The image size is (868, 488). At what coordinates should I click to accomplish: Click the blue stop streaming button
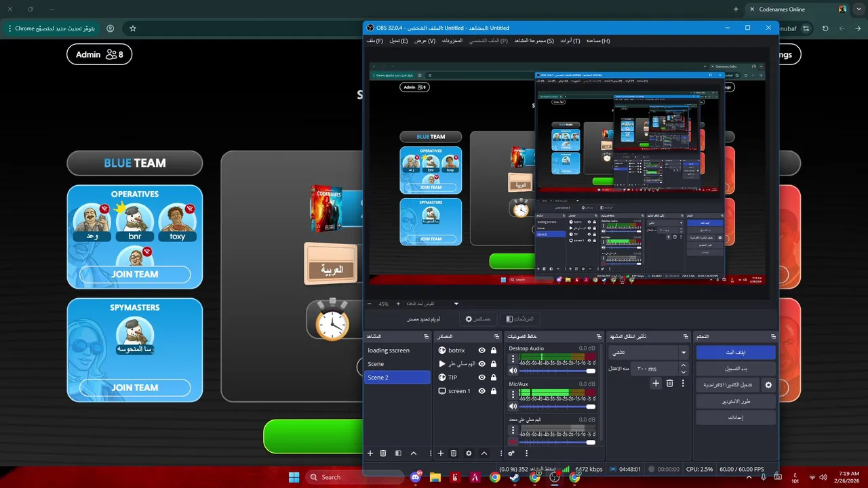click(736, 352)
